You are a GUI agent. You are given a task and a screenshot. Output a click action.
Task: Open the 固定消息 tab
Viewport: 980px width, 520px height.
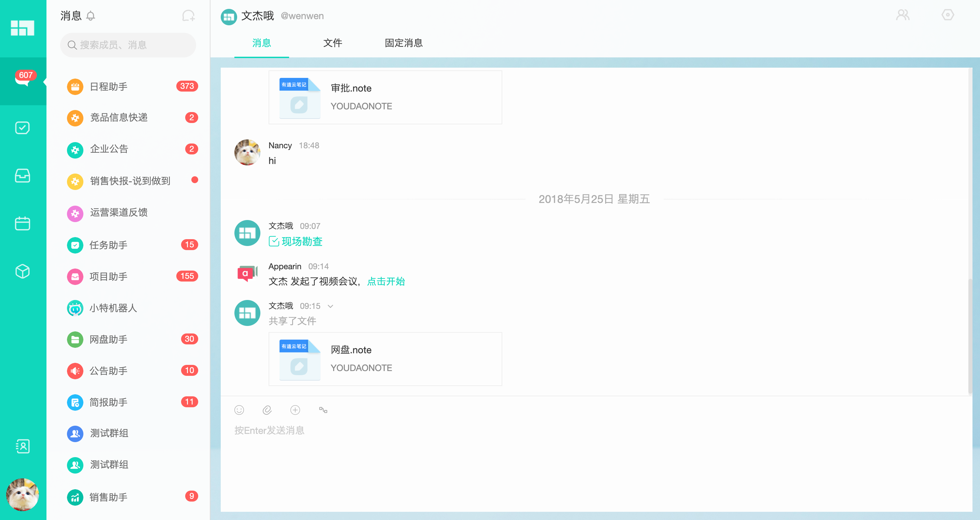click(x=404, y=43)
